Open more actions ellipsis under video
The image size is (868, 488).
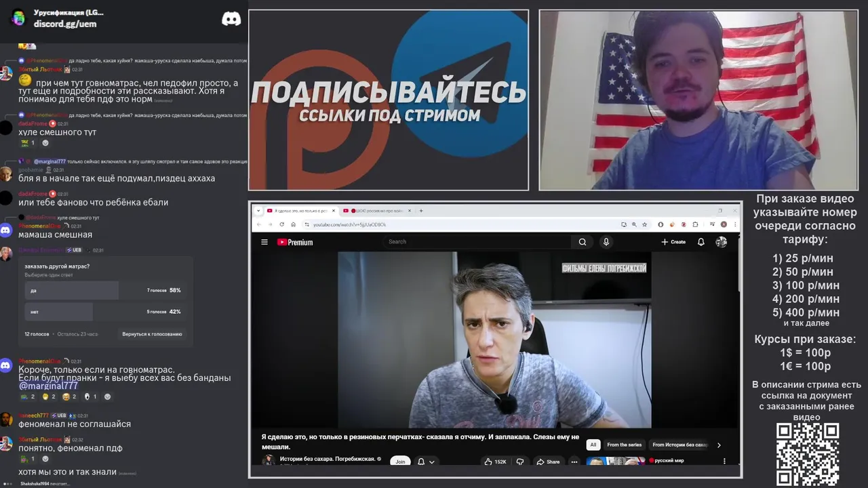[x=574, y=462]
